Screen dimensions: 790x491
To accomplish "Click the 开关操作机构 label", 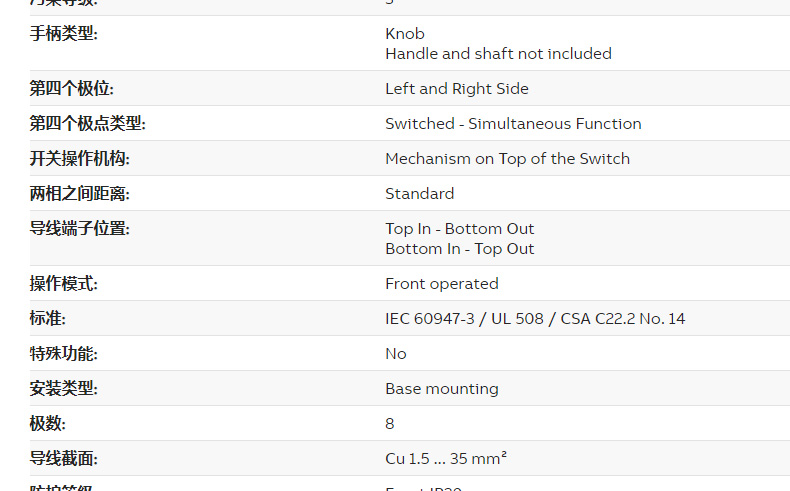I will [x=79, y=159].
